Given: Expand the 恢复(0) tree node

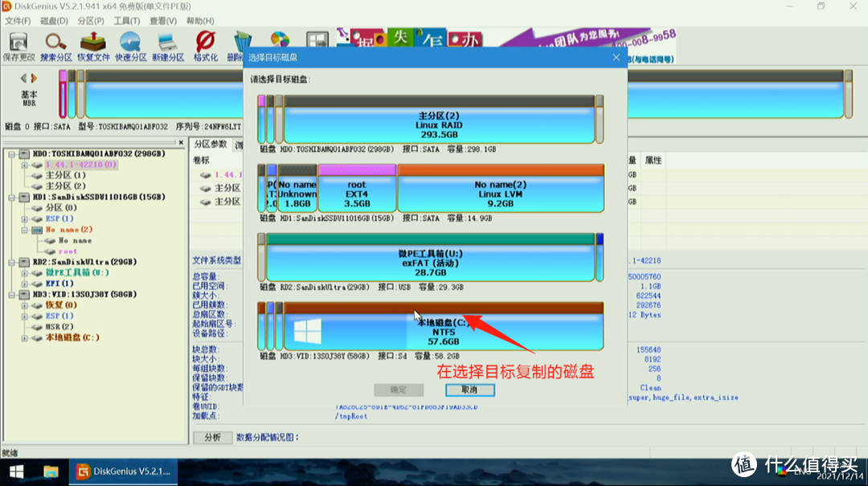Looking at the screenshot, I should (x=24, y=305).
